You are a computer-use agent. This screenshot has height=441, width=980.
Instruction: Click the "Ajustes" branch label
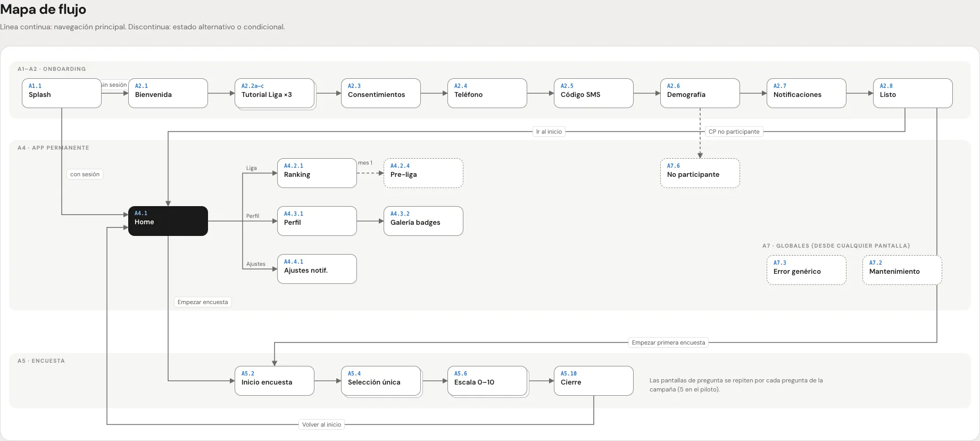255,264
